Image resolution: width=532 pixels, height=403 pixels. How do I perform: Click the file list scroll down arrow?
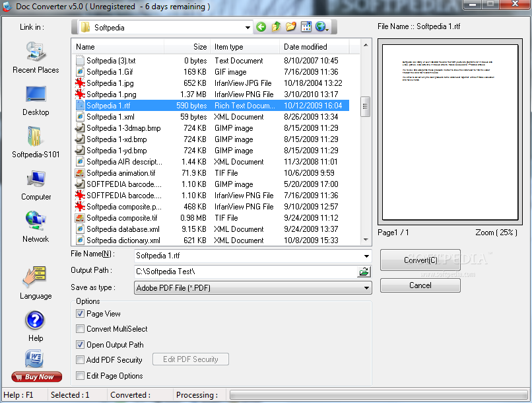click(x=366, y=240)
